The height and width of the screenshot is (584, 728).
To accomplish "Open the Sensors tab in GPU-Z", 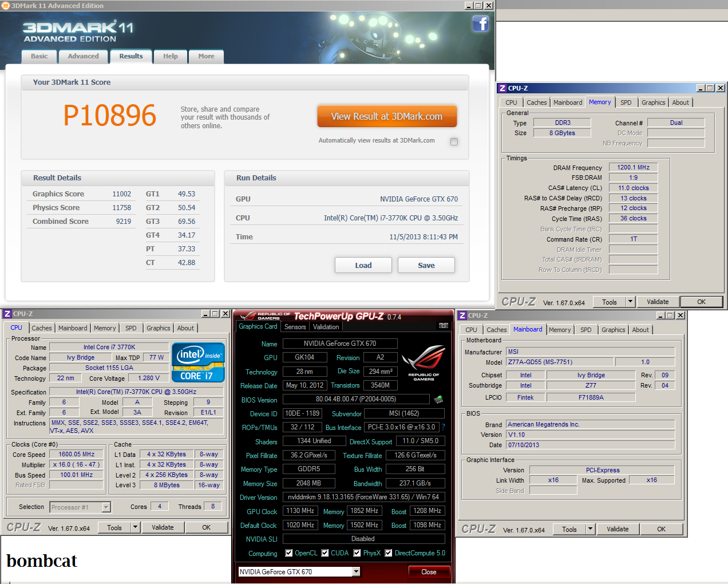I will coord(295,327).
